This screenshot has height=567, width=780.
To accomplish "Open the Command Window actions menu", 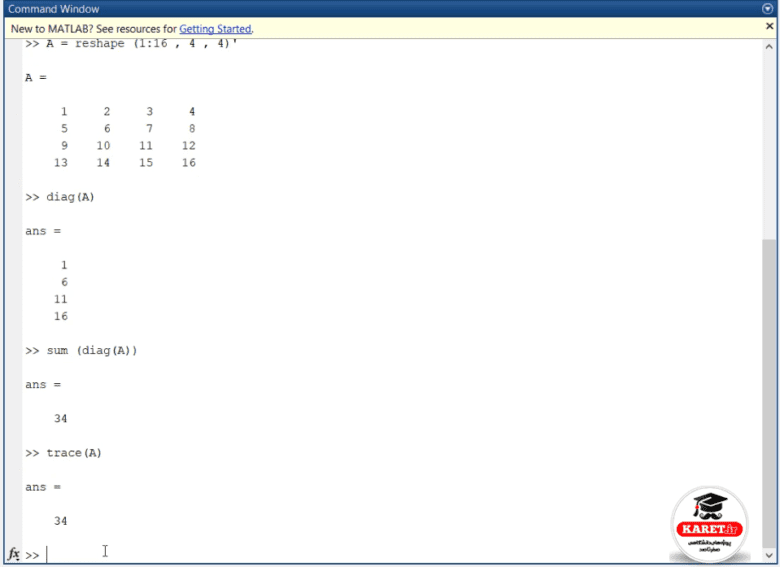I will pyautogui.click(x=767, y=8).
